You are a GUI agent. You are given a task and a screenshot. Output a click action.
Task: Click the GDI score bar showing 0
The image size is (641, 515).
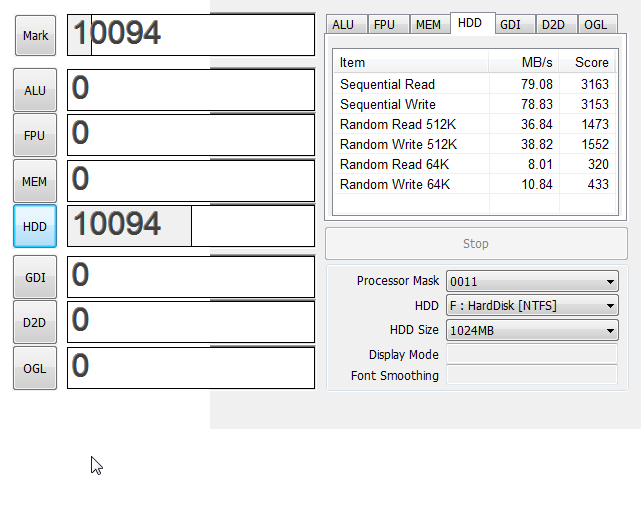pyautogui.click(x=191, y=277)
